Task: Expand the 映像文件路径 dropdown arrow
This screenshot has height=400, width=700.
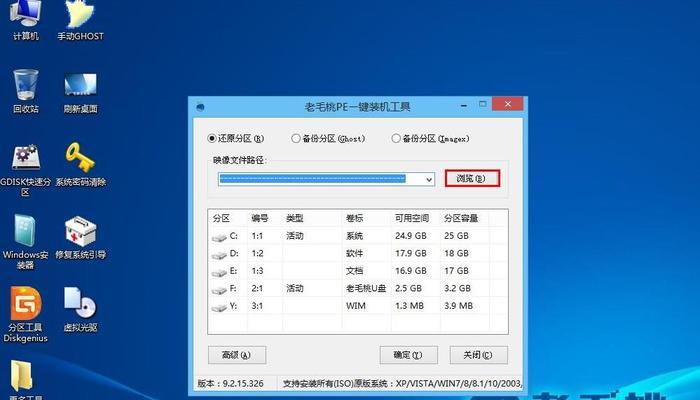Action: click(x=429, y=179)
